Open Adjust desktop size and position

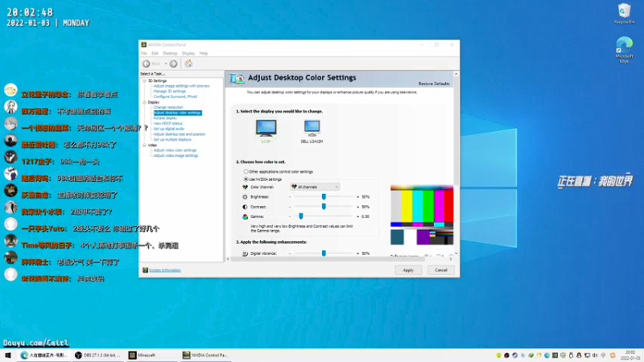(180, 134)
